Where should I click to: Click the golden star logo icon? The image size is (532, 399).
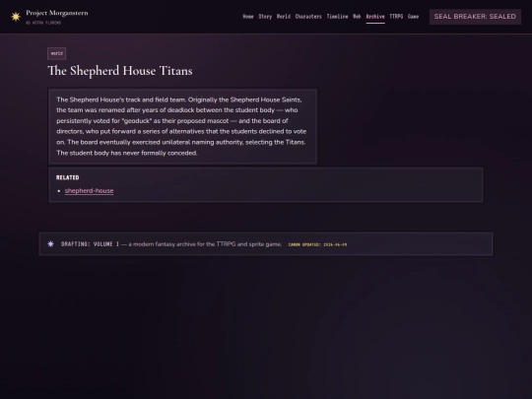(16, 17)
